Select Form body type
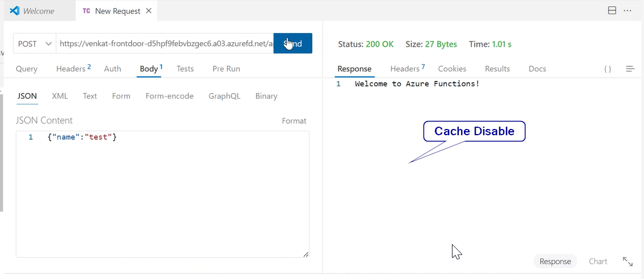 coord(121,96)
